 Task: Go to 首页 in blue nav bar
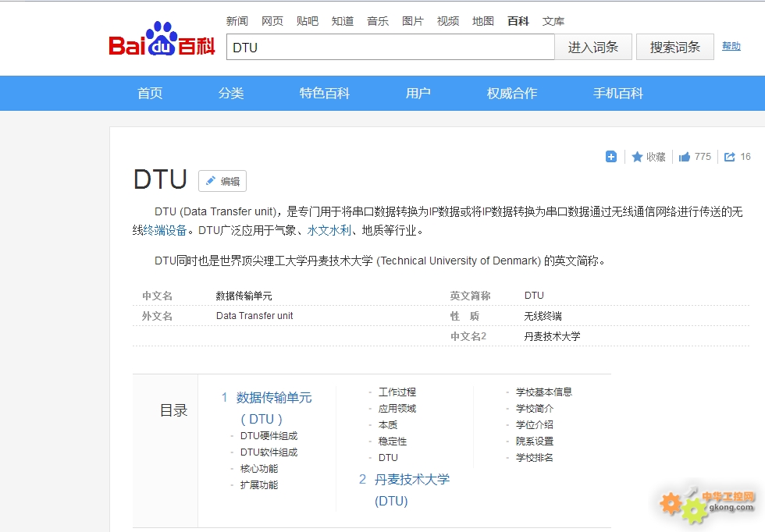point(150,93)
